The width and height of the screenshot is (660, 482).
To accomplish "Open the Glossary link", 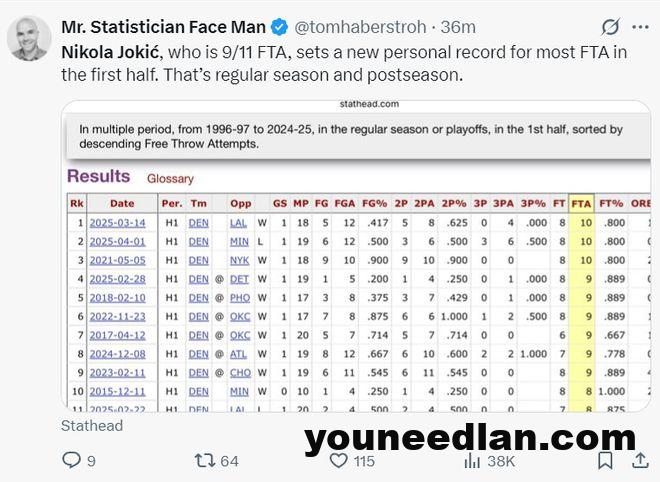I will pos(170,178).
